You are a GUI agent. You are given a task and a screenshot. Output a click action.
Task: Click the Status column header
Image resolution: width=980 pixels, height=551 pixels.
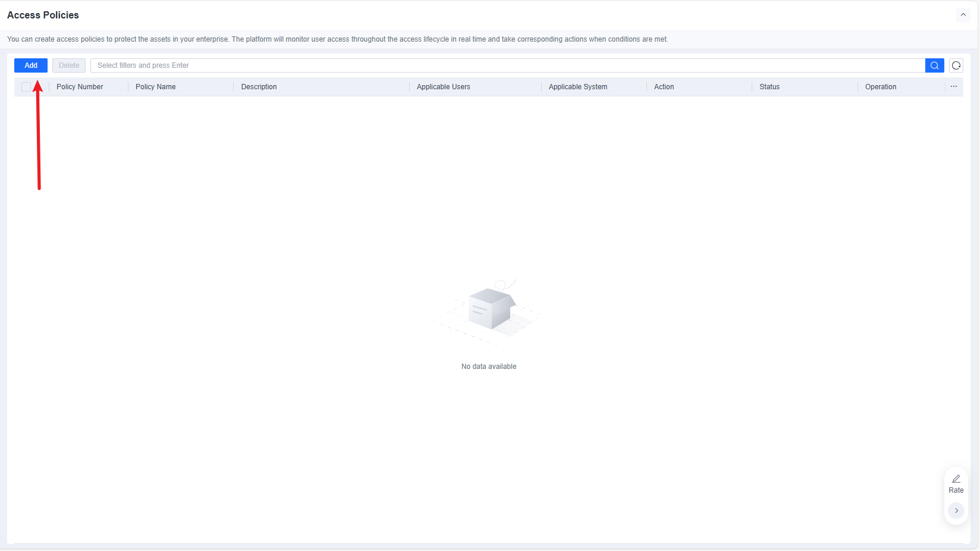(x=769, y=87)
